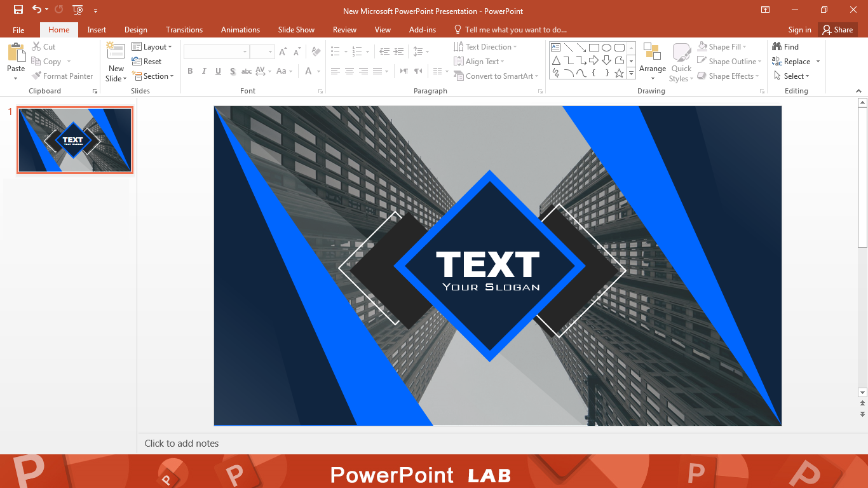Open the File menu
This screenshot has width=868, height=488.
(x=18, y=30)
